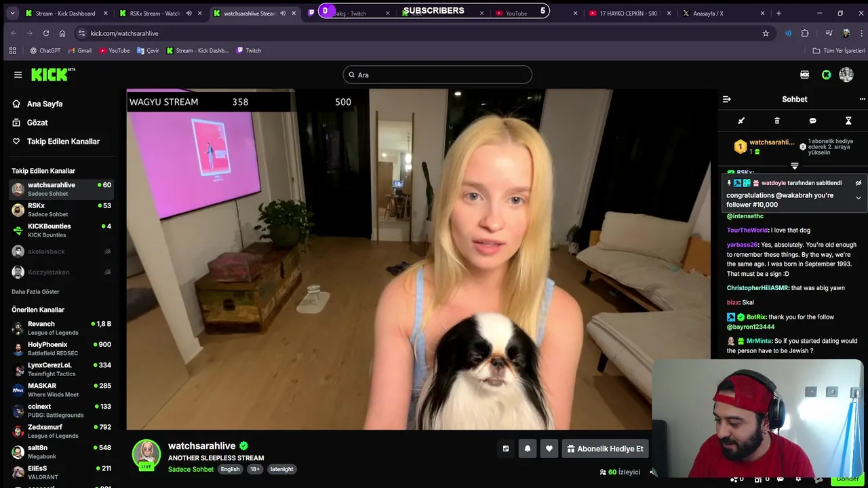Open ChatGPT bookmark

45,50
